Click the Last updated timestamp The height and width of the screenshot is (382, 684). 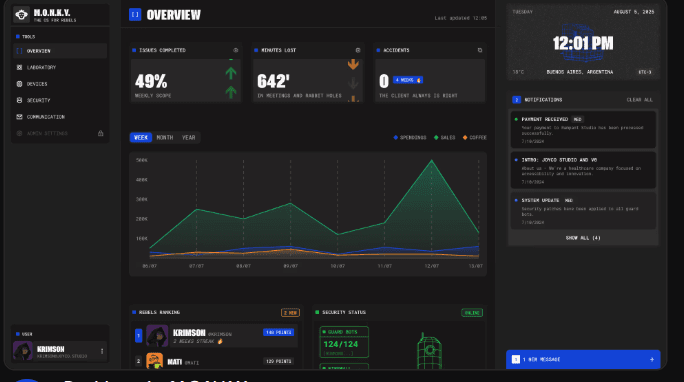461,18
